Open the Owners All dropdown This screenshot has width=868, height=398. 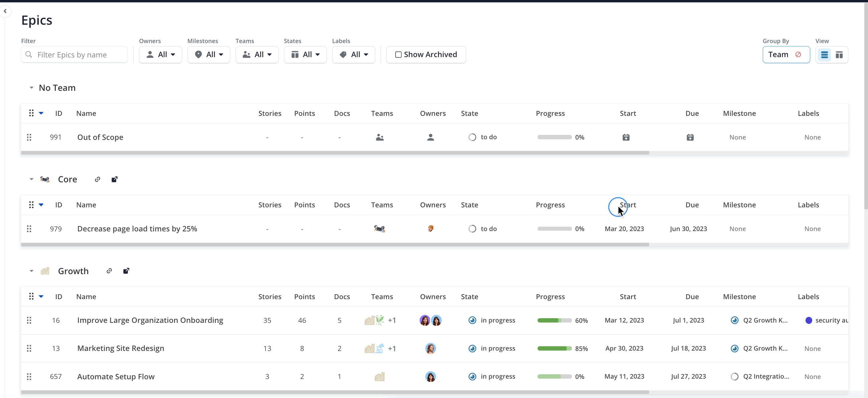click(160, 54)
